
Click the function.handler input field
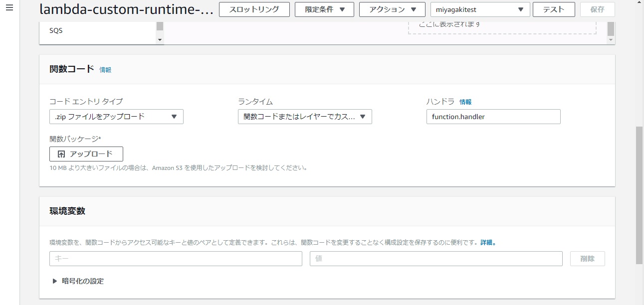pos(493,117)
